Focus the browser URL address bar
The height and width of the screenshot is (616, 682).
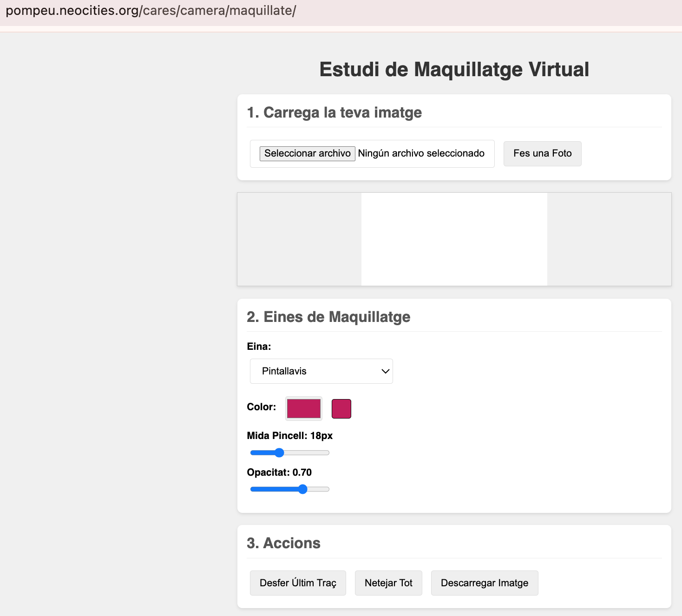[x=151, y=11]
